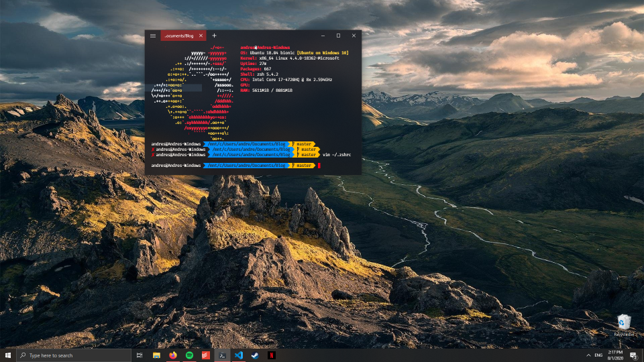Open the red Todoist taskbar icon
The width and height of the screenshot is (644, 362).
click(x=206, y=355)
